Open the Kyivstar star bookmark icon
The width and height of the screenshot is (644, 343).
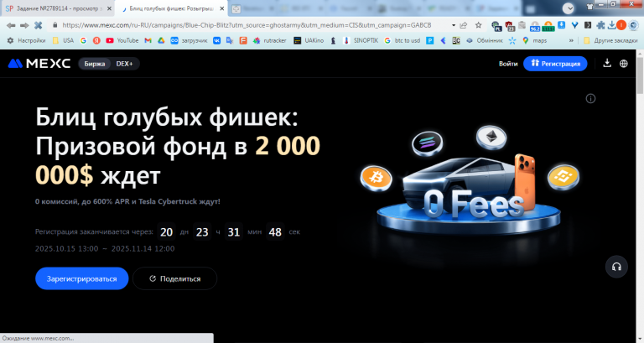512,40
